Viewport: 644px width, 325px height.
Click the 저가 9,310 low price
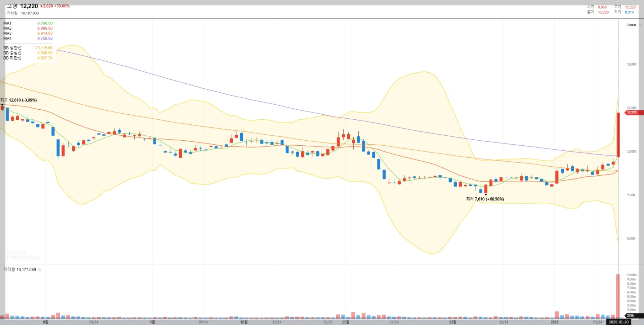tap(624, 12)
